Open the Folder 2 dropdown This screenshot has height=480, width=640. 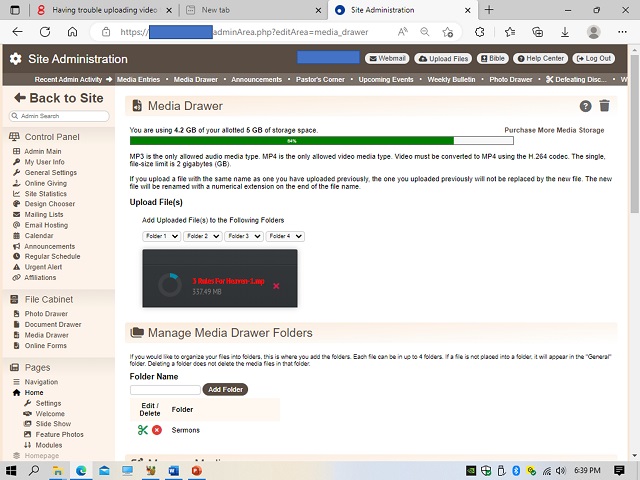pos(202,236)
